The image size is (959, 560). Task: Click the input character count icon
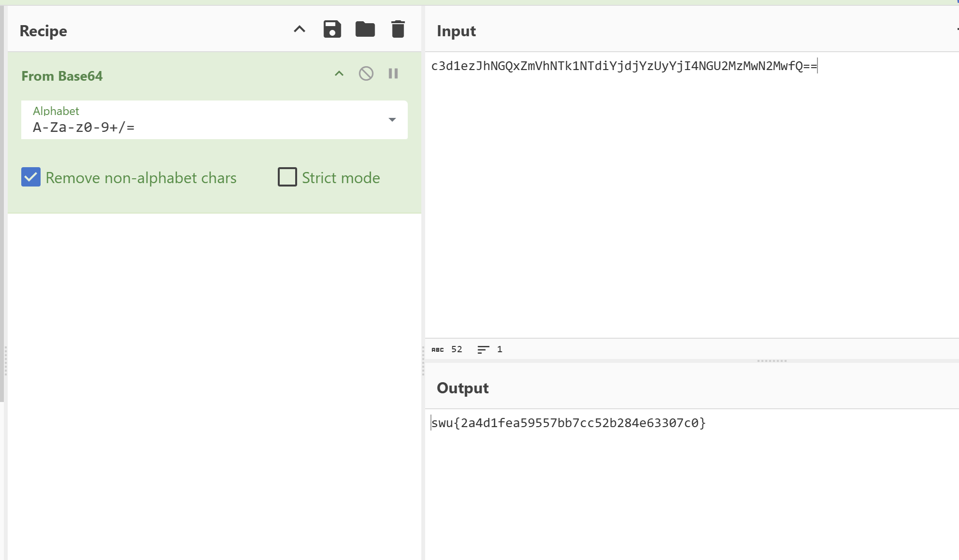[x=438, y=349]
